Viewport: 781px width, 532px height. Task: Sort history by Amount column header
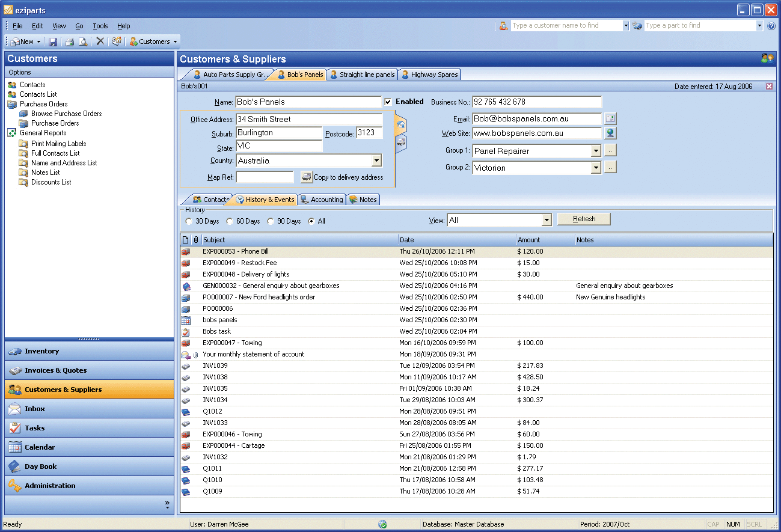(x=545, y=240)
